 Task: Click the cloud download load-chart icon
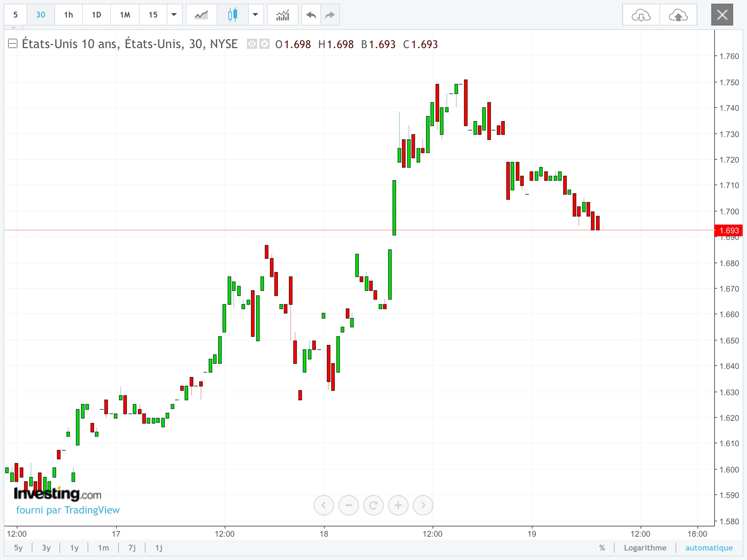click(641, 15)
